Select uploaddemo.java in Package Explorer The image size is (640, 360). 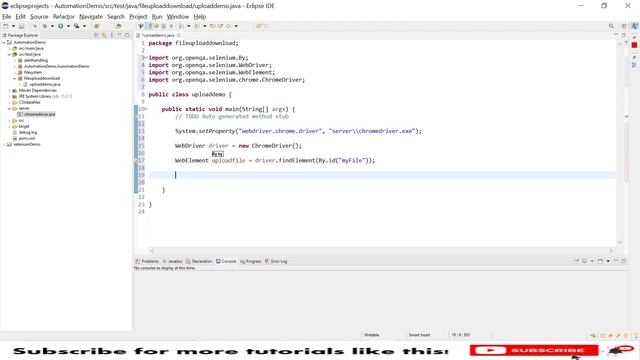coord(44,84)
